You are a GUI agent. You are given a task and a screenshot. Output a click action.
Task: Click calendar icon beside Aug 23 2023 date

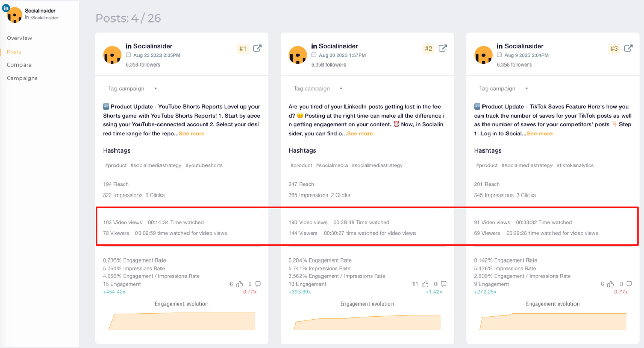coord(128,55)
